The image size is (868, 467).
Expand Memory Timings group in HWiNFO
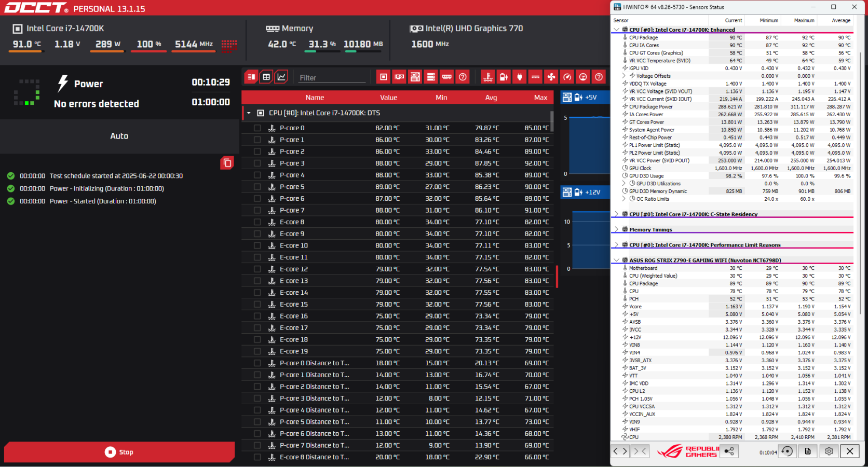point(616,229)
